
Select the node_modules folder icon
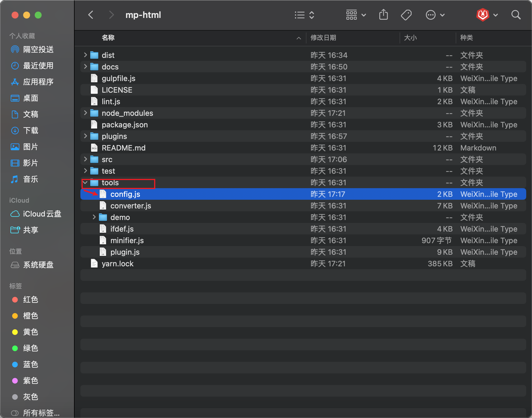tap(94, 113)
